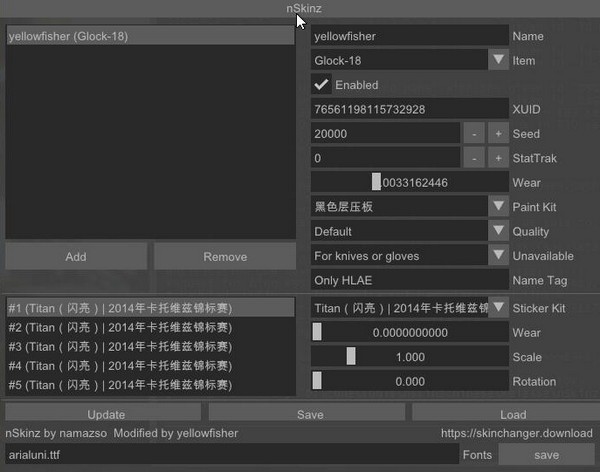Click the skinchanger.download URL text
The height and width of the screenshot is (472, 600).
[517, 433]
